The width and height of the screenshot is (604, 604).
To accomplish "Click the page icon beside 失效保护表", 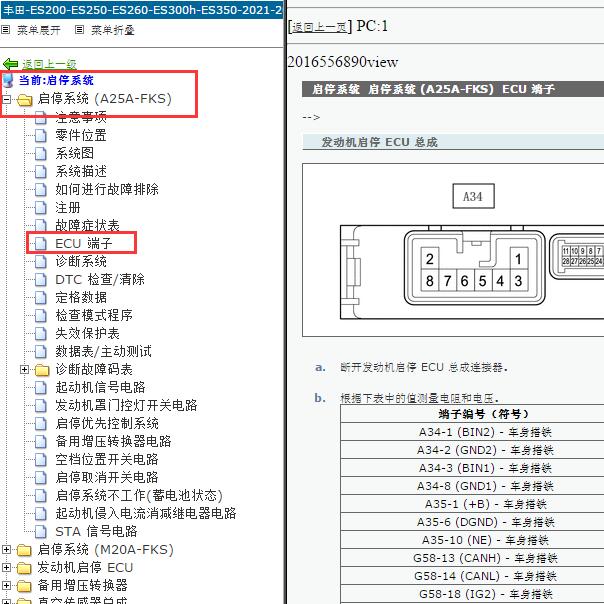I will pos(41,334).
